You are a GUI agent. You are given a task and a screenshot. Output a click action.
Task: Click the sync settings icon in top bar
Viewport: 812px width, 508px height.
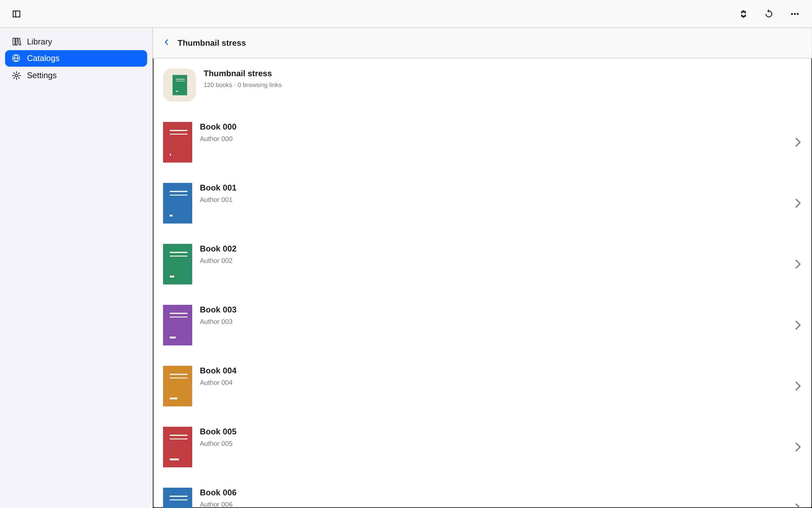[x=743, y=14]
